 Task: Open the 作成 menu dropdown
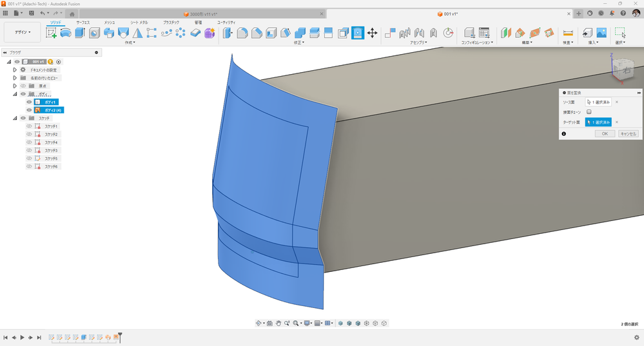[x=130, y=43]
